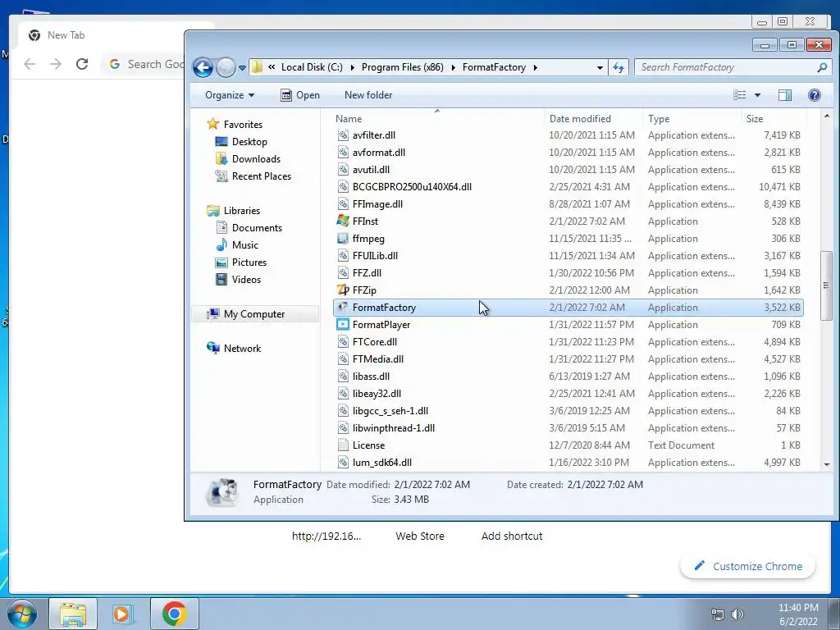Select the libass.dll file
The image size is (840, 630).
[371, 376]
